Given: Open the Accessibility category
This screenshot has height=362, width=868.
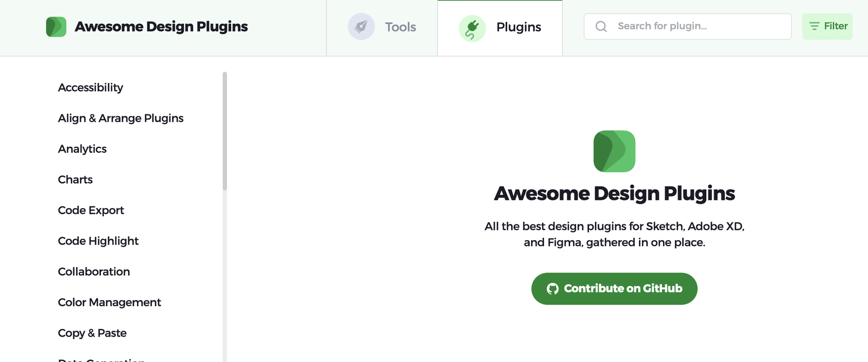Looking at the screenshot, I should coord(91,88).
